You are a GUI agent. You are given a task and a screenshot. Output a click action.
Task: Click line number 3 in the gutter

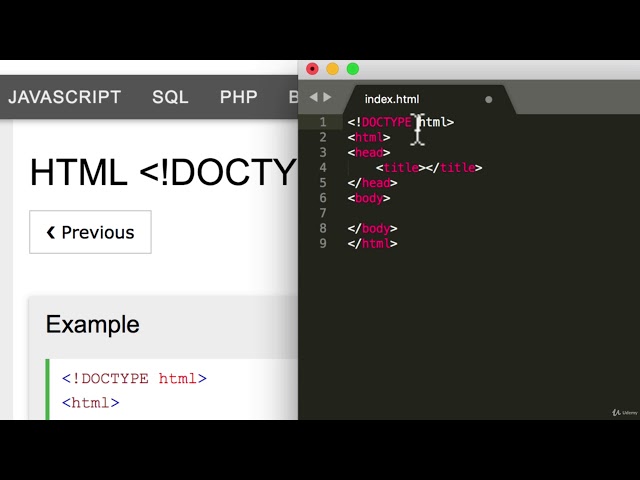[x=323, y=152]
